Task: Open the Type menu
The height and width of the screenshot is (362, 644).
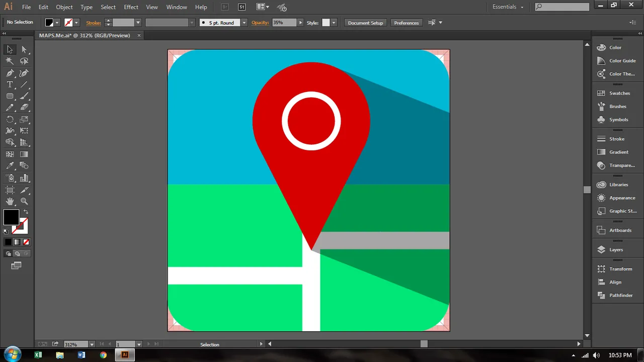Action: (x=87, y=7)
